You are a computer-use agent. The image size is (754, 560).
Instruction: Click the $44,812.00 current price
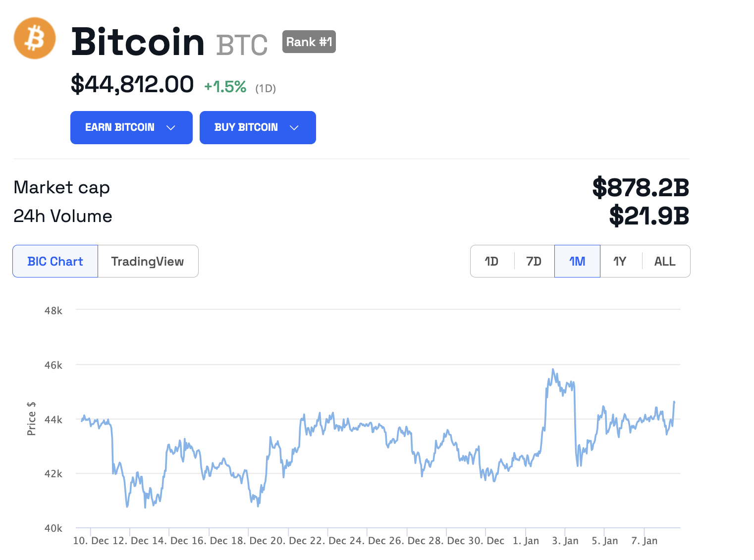132,84
